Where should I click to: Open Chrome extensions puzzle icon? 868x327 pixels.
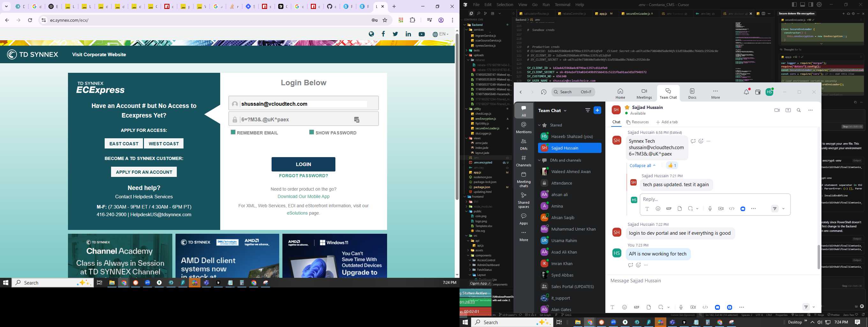pos(412,20)
